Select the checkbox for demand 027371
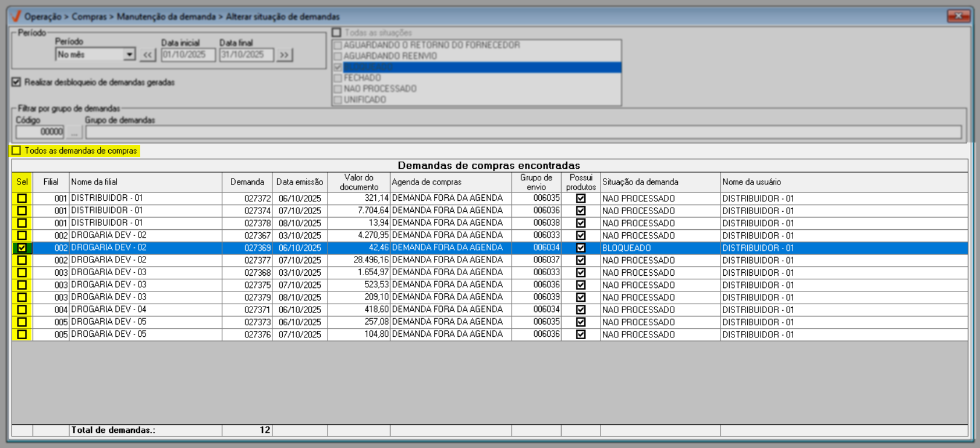This screenshot has height=448, width=980. pyautogui.click(x=22, y=310)
